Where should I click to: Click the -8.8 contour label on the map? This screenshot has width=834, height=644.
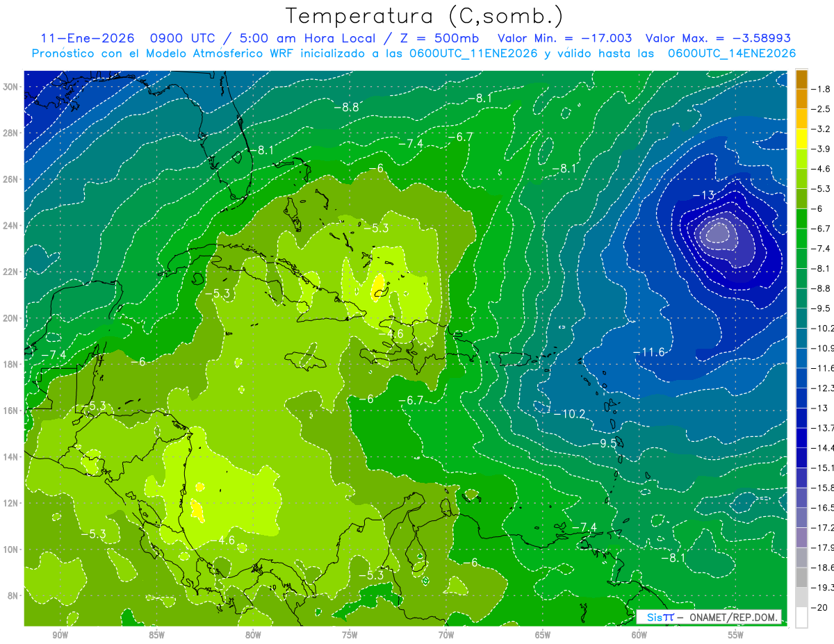[346, 108]
